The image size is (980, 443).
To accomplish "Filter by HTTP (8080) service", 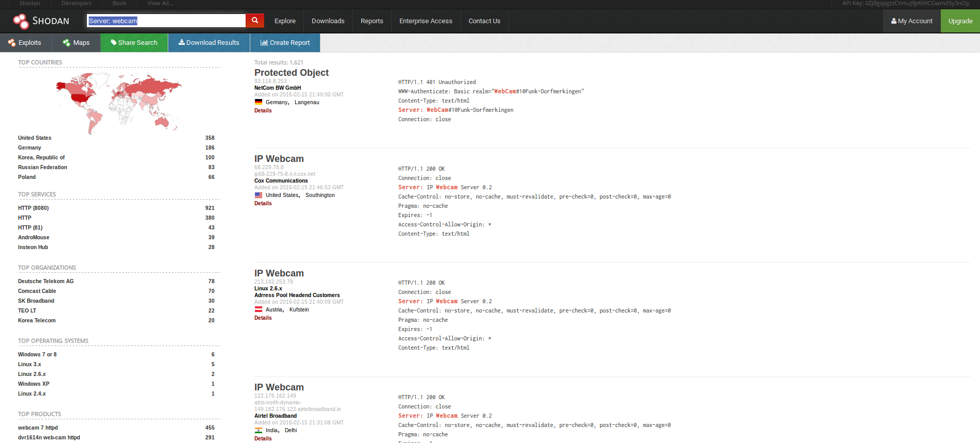I will click(33, 208).
